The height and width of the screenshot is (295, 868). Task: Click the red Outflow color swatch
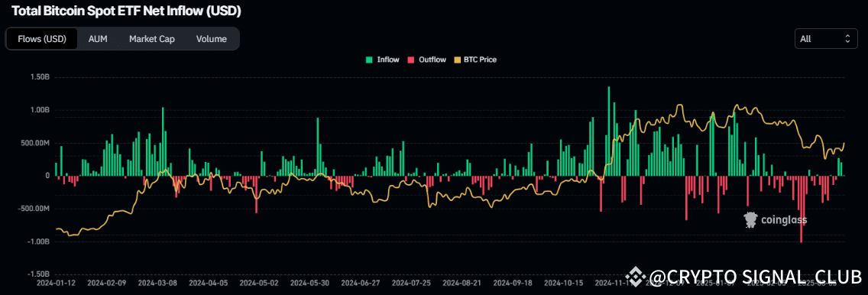coord(411,59)
